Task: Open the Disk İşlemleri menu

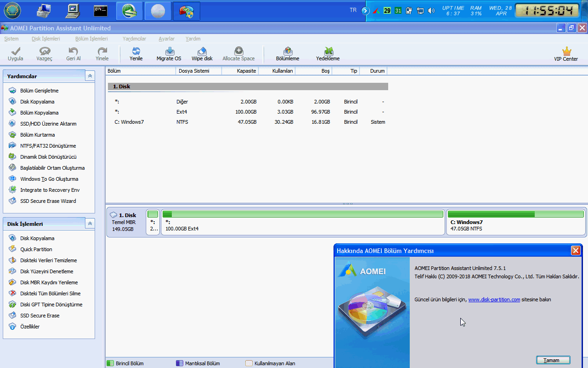Action: click(x=46, y=39)
